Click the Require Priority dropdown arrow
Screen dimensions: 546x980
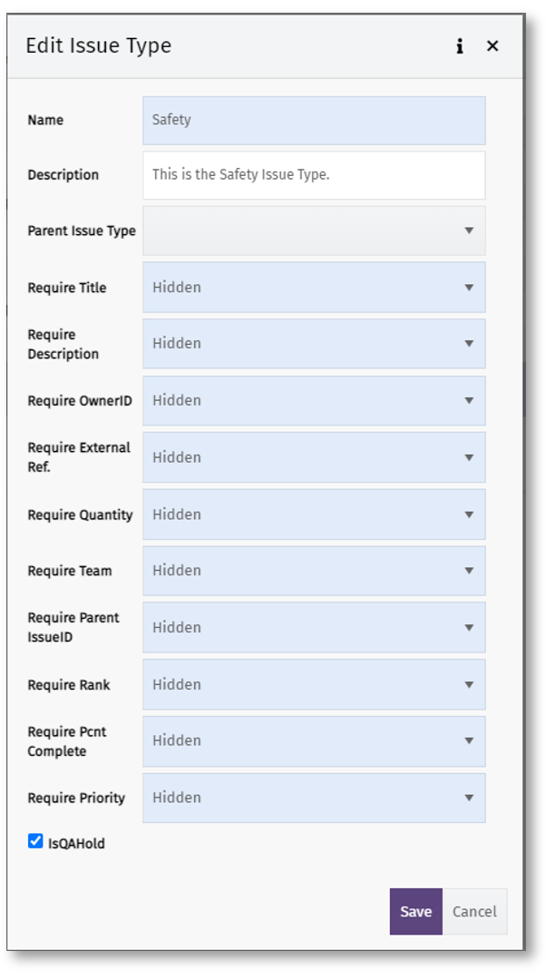coord(469,798)
